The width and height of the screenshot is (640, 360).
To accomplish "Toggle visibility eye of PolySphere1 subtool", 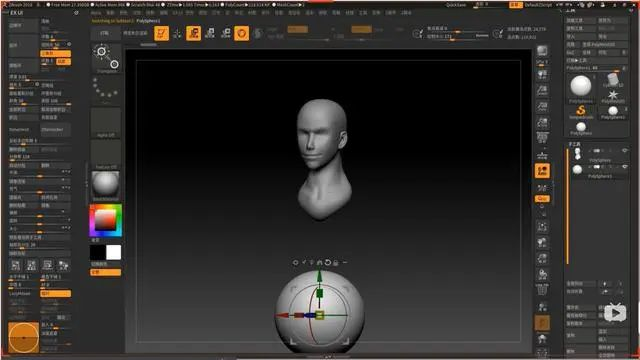I will pyautogui.click(x=624, y=167).
